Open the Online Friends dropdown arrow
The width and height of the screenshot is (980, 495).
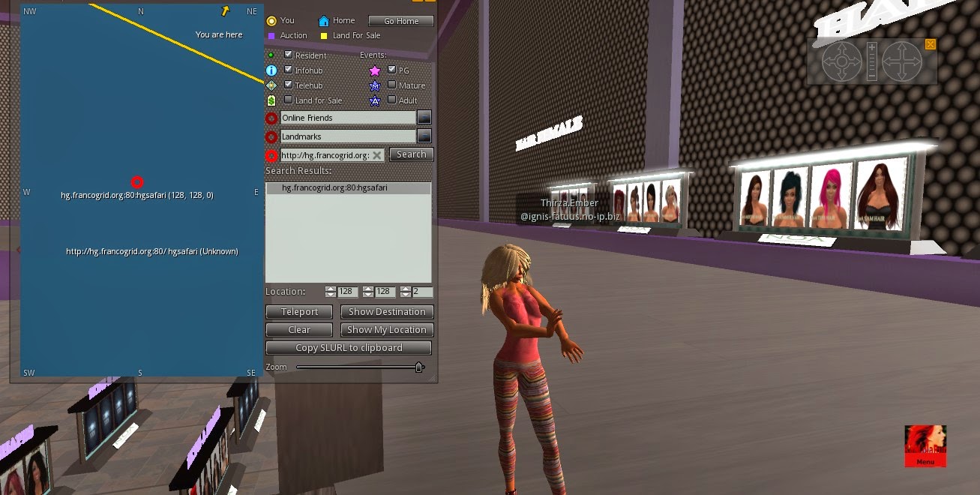424,117
